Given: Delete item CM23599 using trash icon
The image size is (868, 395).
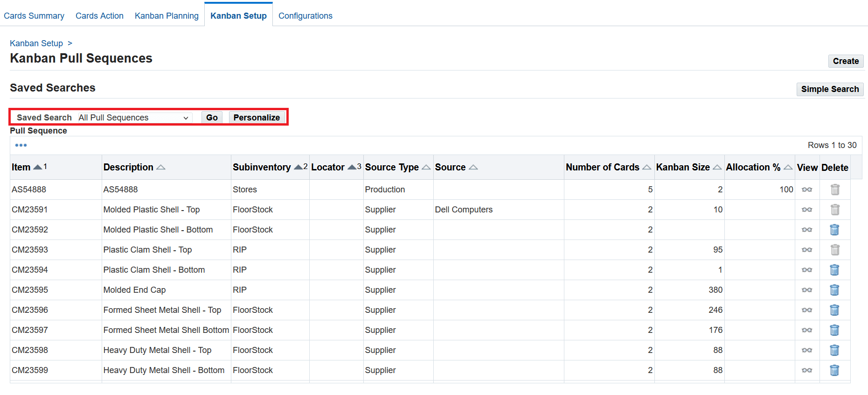Looking at the screenshot, I should click(834, 370).
